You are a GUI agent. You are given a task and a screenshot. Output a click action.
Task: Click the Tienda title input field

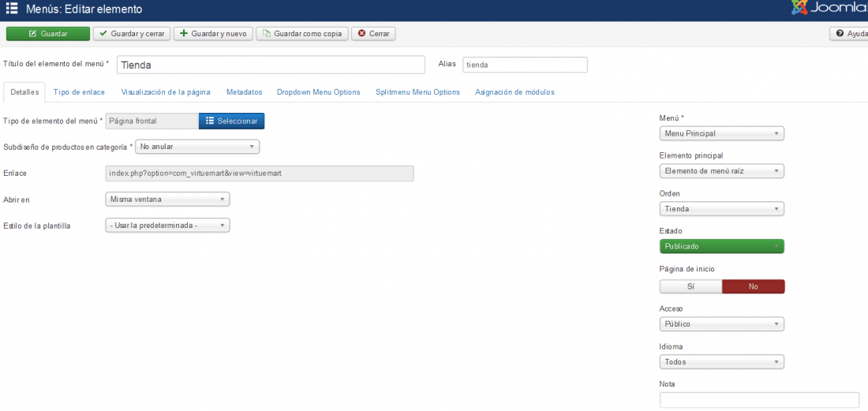click(x=271, y=65)
